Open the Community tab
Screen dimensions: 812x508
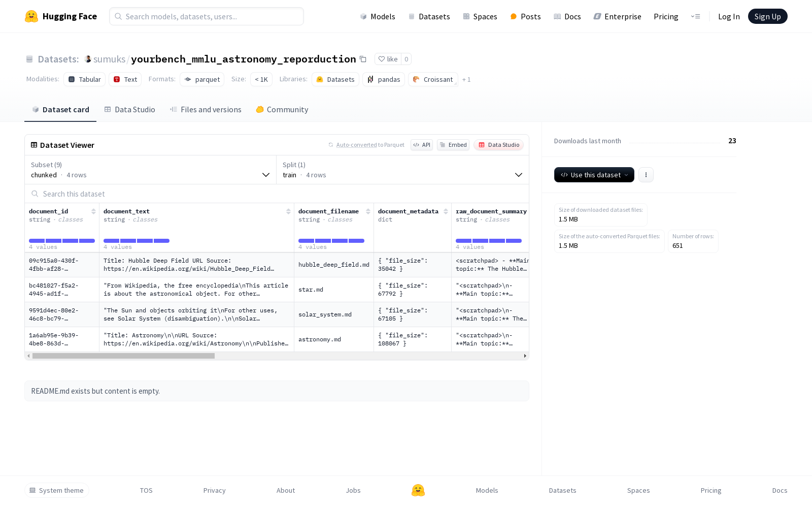point(282,110)
